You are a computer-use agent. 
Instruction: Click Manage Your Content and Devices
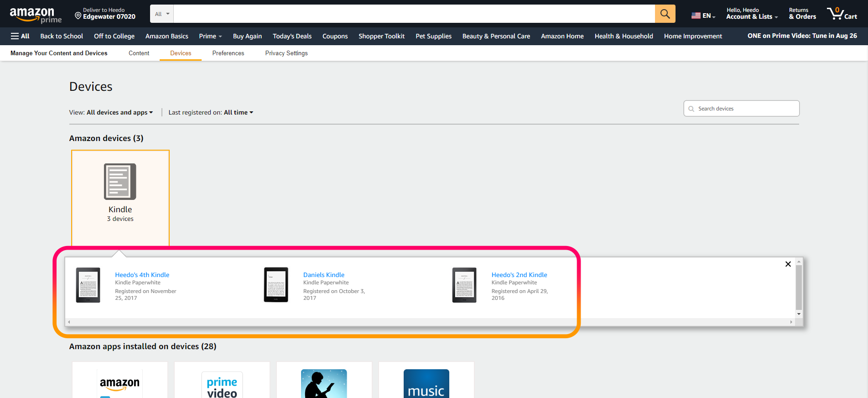(x=59, y=53)
